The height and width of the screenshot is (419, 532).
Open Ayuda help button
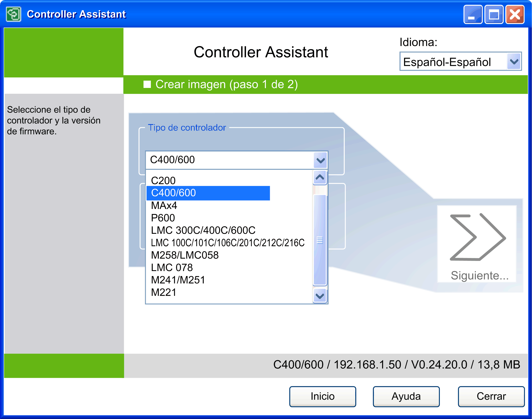tap(406, 396)
